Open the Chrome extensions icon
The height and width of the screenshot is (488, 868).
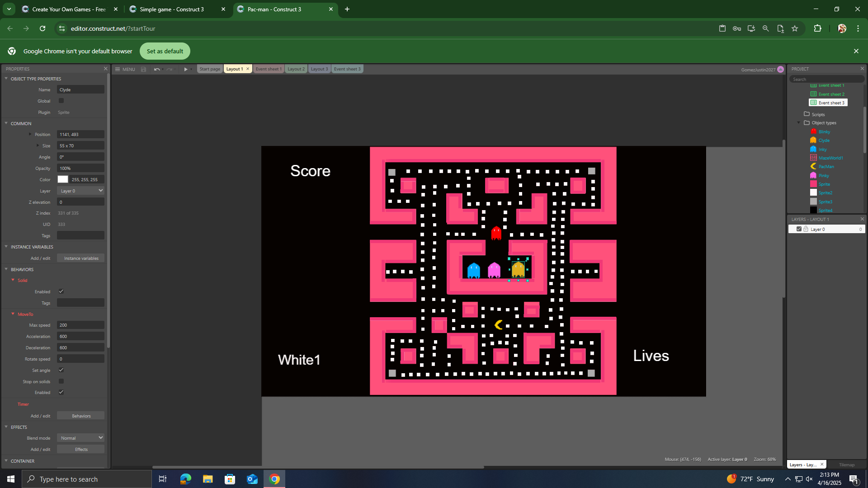click(x=817, y=28)
